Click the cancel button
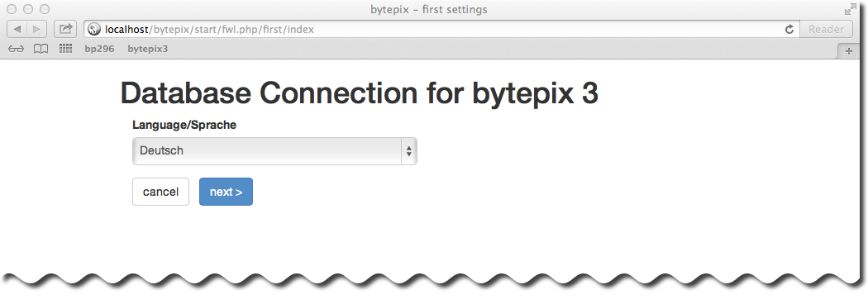This screenshot has width=868, height=304. (x=160, y=192)
